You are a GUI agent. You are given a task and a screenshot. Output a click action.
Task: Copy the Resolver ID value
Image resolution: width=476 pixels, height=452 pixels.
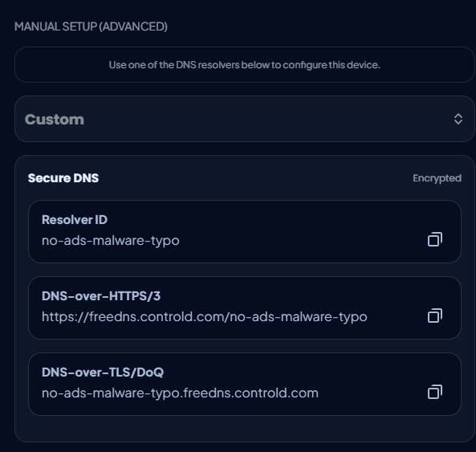pyautogui.click(x=435, y=239)
